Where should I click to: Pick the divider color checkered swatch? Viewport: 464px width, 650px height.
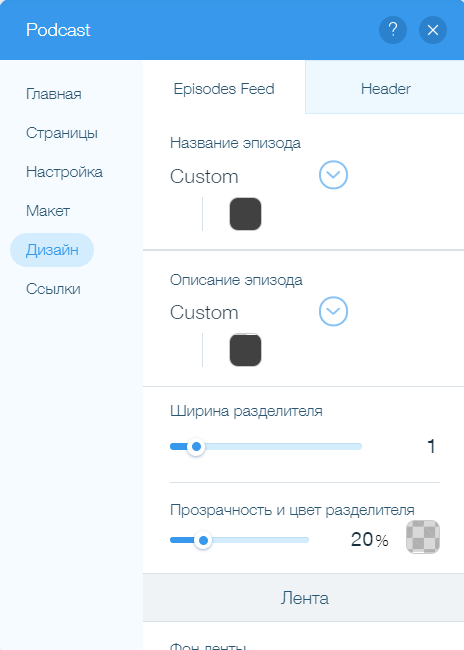point(423,537)
